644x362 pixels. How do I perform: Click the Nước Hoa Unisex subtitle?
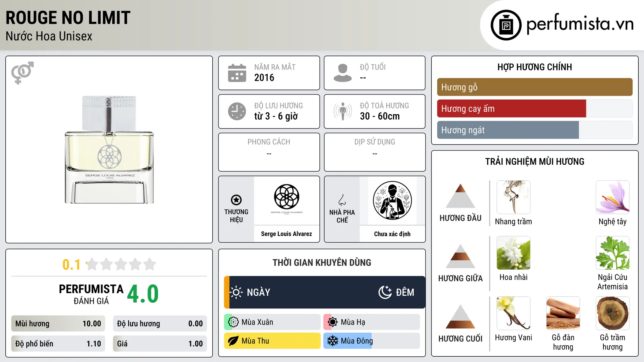point(49,36)
